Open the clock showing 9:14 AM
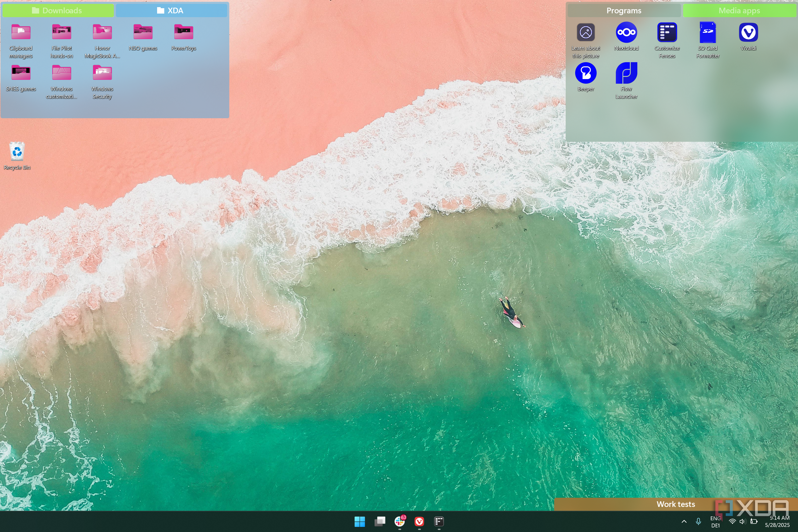798x532 pixels. click(x=777, y=522)
